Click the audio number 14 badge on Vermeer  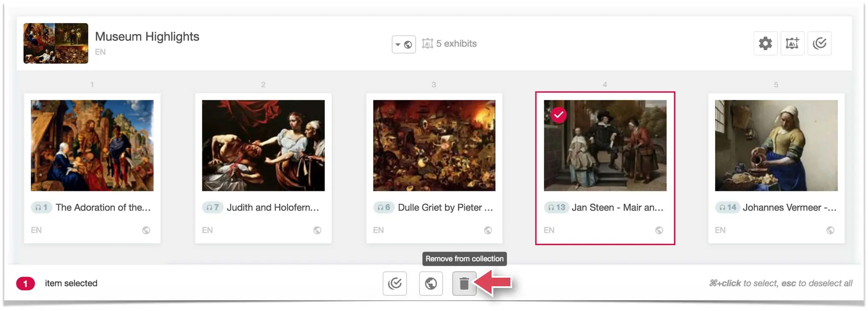[x=728, y=208]
